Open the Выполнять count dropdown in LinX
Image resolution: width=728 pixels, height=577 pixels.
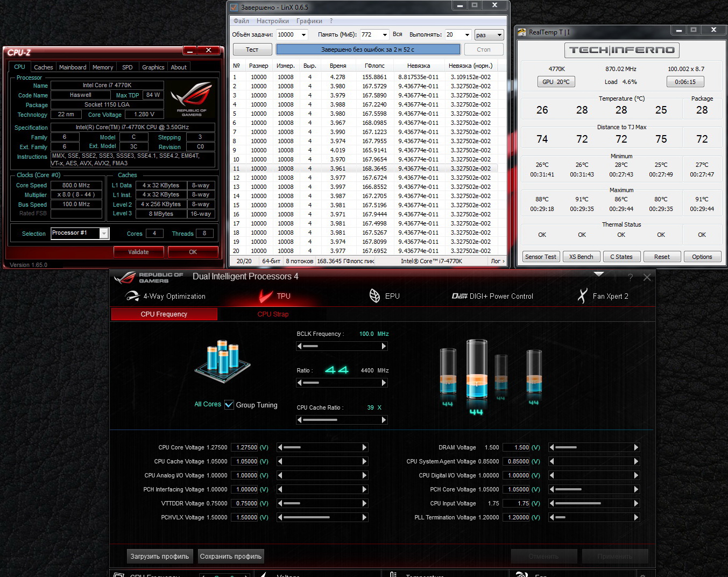[467, 34]
